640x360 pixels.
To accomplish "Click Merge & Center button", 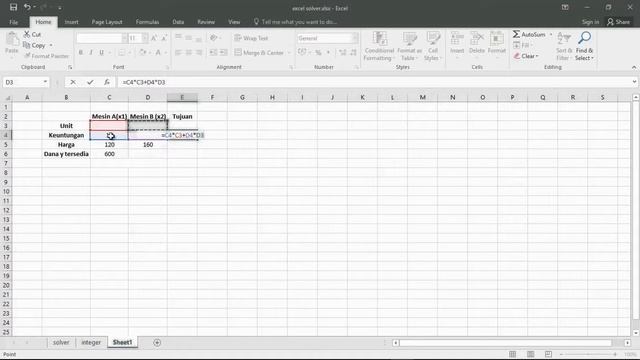I will point(259,53).
